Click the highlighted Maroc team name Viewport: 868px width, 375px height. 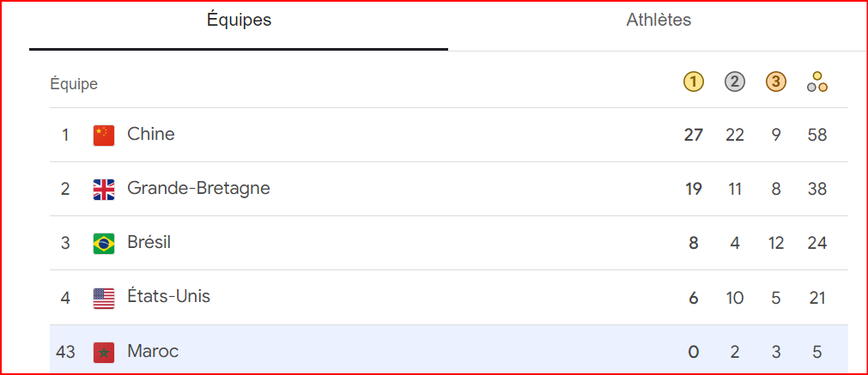click(153, 351)
